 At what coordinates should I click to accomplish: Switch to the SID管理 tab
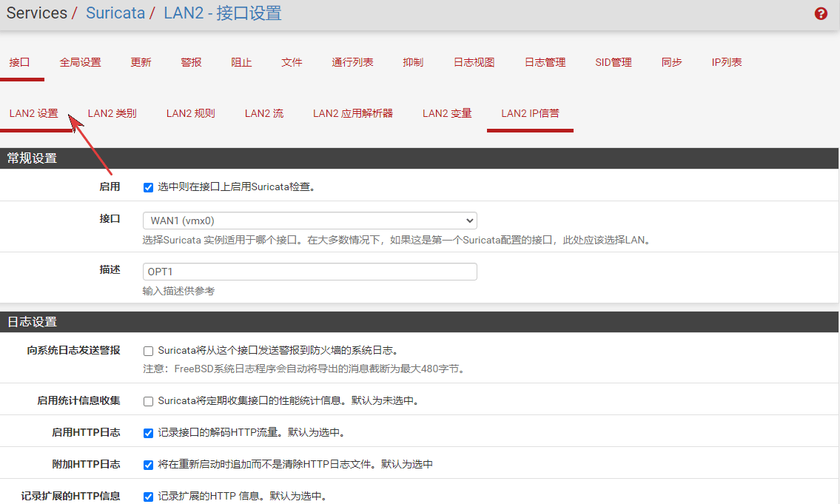(x=614, y=62)
